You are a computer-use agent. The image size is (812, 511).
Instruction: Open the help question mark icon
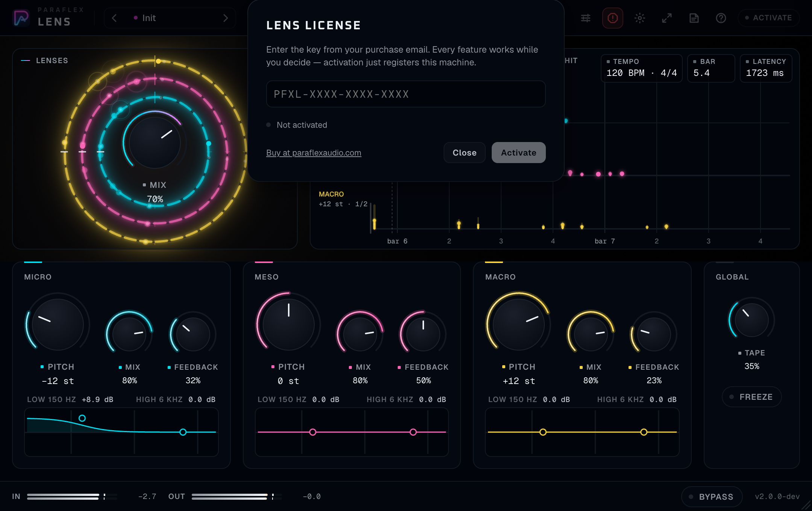(x=721, y=18)
